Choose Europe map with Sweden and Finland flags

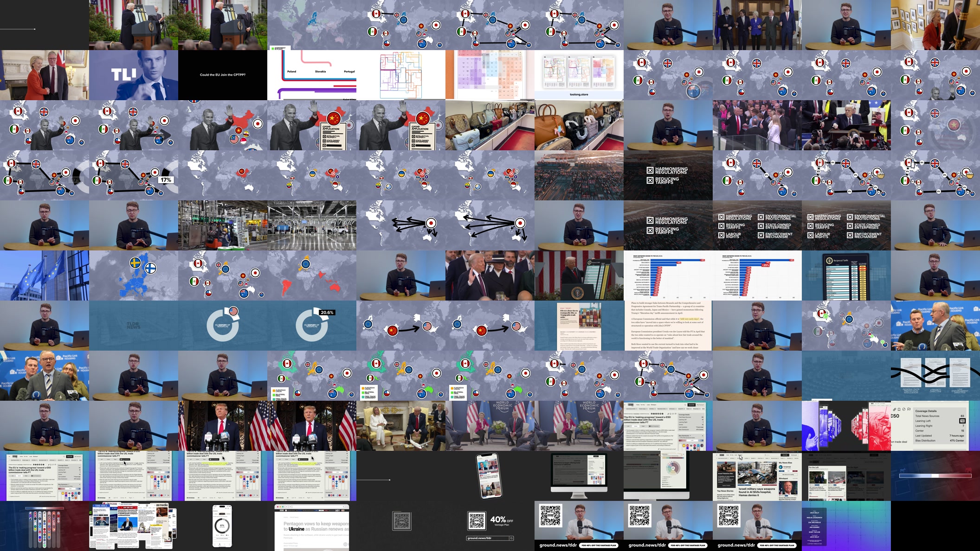(x=134, y=275)
